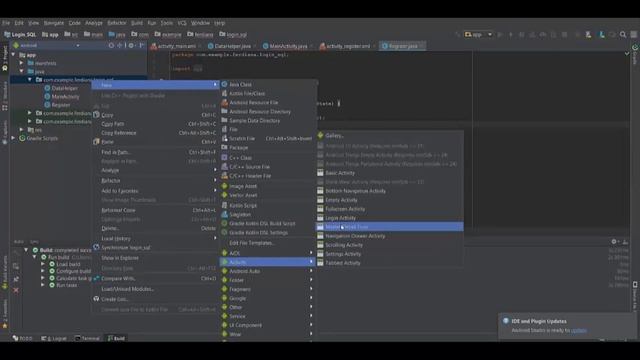Toggle the Favorites star stripe button
Image resolution: width=640 pixels, height=360 pixels.
(4, 314)
